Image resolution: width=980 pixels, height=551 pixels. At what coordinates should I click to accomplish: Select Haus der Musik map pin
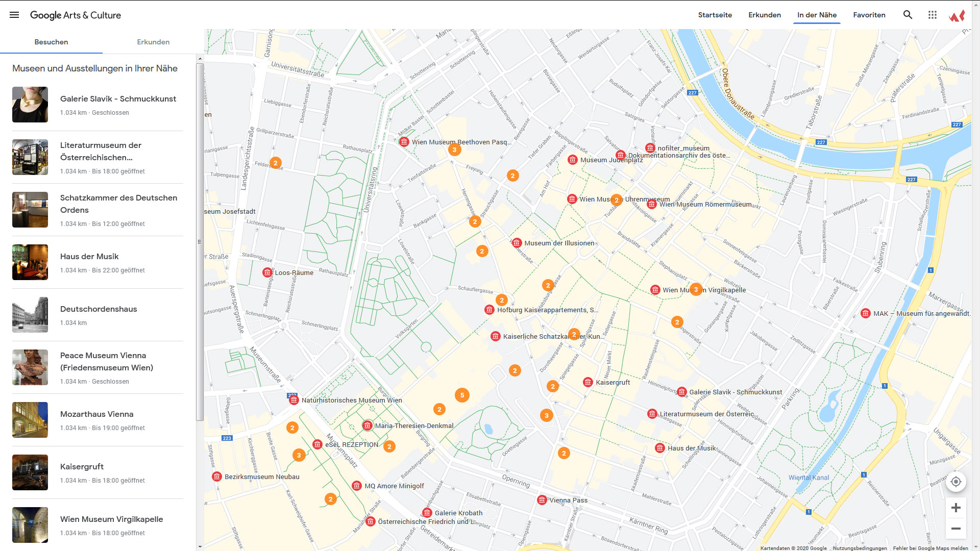coord(660,448)
